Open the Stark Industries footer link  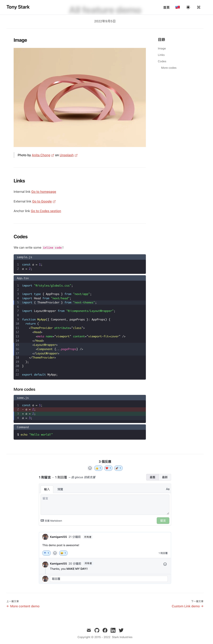coord(122,637)
